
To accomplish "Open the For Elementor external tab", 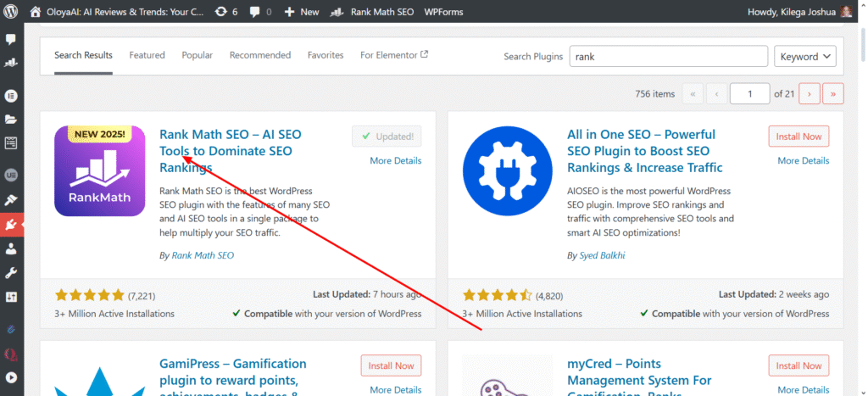I will pos(394,55).
